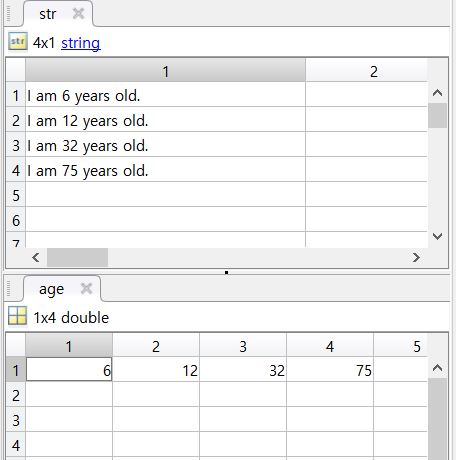Open the string class link

(x=81, y=43)
